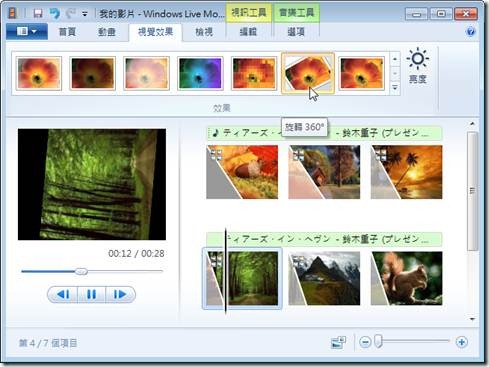Select the palm tree sunset clip

point(407,172)
